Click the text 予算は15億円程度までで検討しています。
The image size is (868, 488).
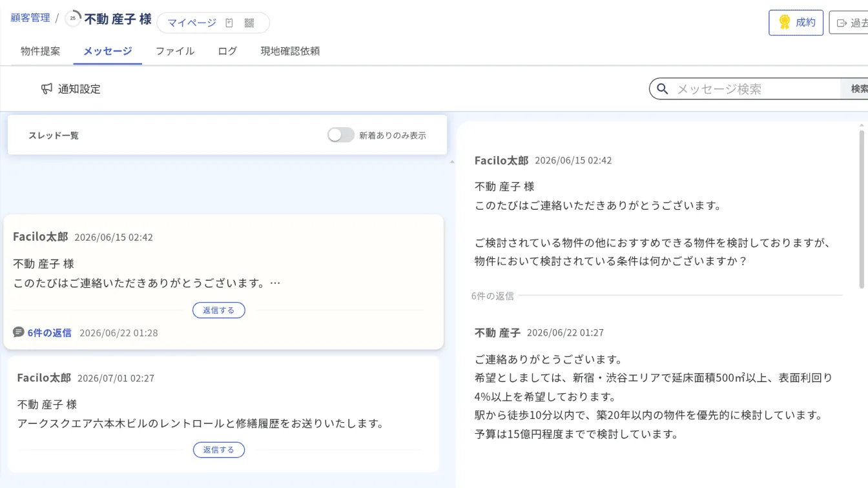point(577,434)
